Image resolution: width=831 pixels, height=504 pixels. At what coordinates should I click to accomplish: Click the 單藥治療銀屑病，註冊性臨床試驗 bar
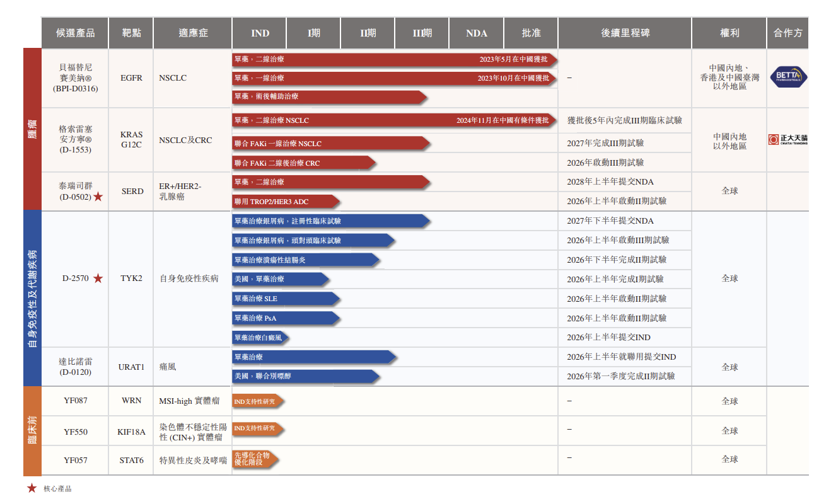(332, 221)
